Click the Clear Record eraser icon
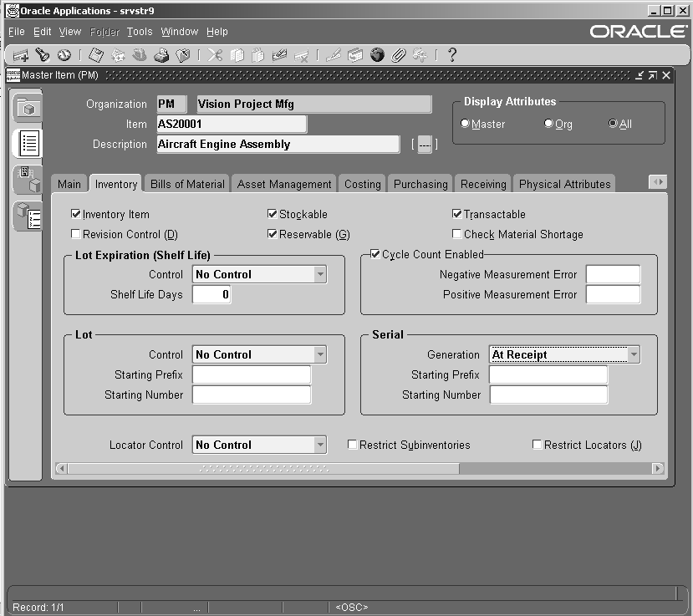This screenshot has width=693, height=616. click(279, 55)
